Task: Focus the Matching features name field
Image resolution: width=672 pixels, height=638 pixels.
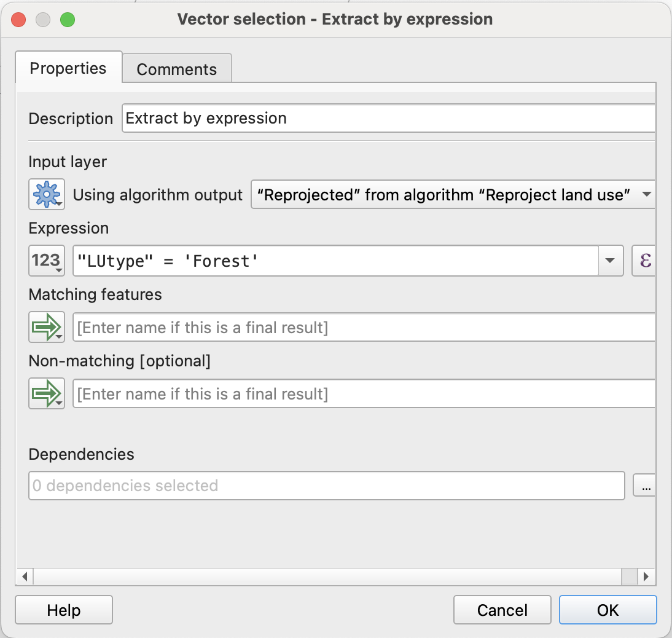Action: (364, 327)
